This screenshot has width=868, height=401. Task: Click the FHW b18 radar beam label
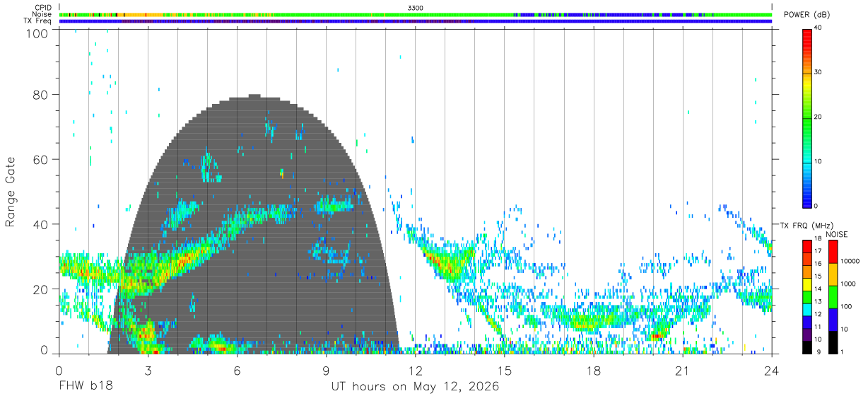click(85, 387)
